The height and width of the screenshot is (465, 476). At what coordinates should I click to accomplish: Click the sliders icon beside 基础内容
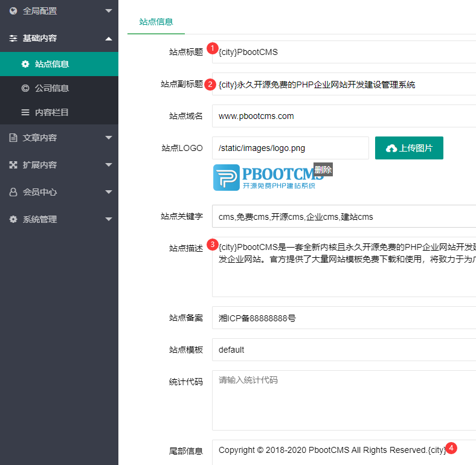click(x=13, y=38)
